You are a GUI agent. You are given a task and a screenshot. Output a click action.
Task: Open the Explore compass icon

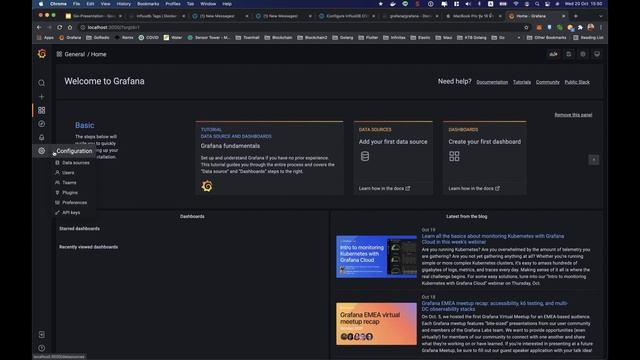pyautogui.click(x=42, y=124)
